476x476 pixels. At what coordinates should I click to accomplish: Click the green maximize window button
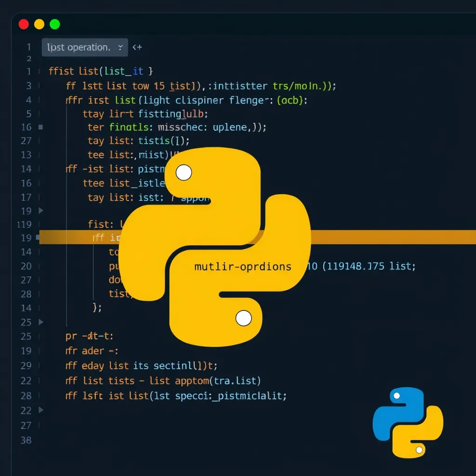55,24
